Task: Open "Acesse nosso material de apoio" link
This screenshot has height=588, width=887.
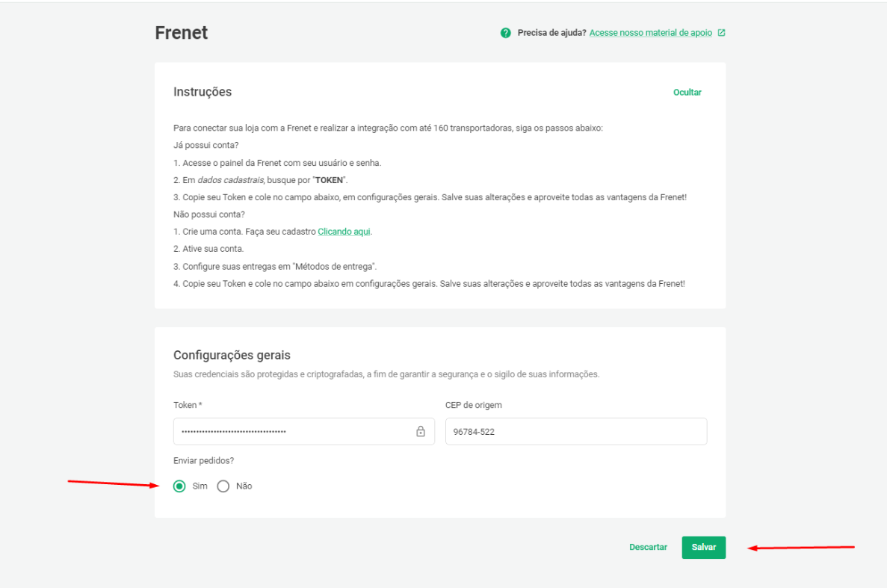Action: coord(650,34)
